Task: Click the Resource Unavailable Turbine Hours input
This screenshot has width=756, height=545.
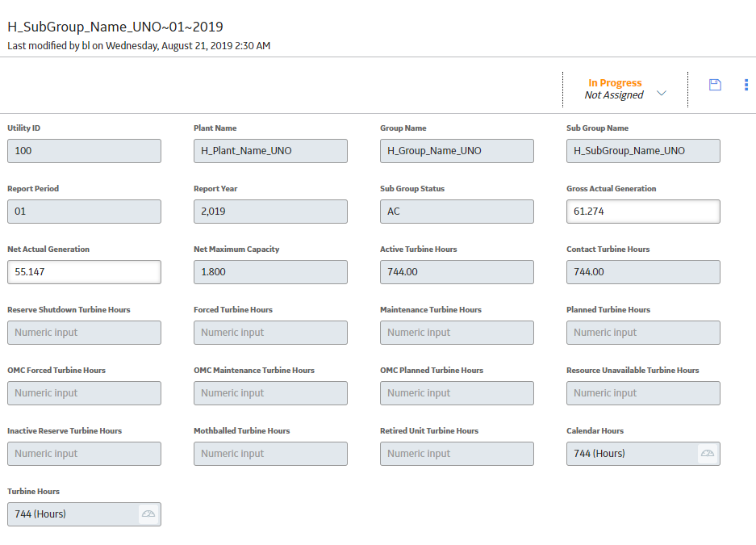Action: (x=643, y=393)
